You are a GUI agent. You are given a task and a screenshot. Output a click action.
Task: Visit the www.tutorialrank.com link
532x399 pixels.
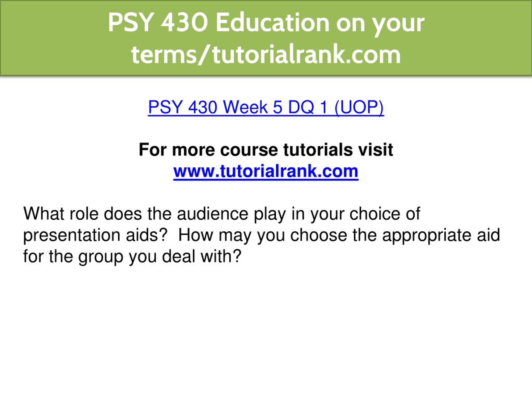(x=266, y=171)
